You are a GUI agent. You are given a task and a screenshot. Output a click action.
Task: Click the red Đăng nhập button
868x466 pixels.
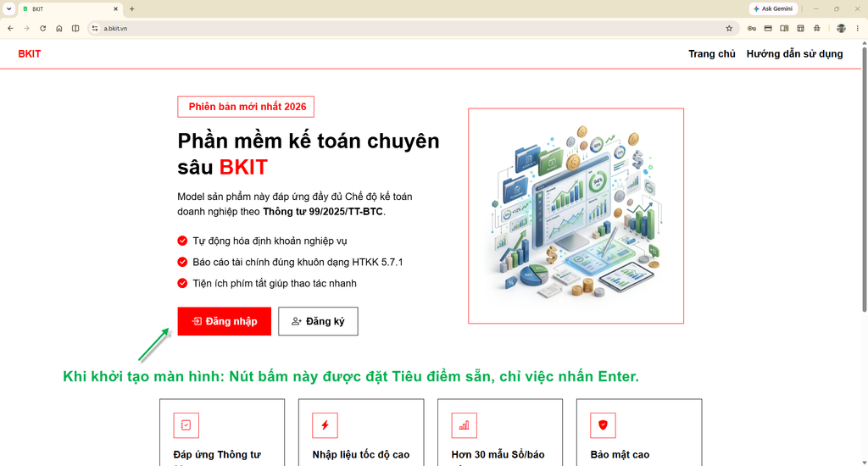click(224, 321)
